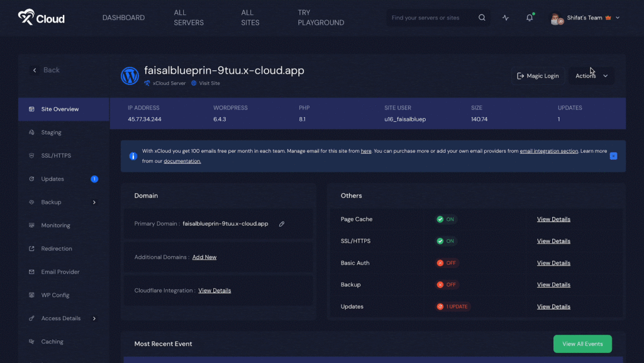Open the SSL/HTTPS section via its shield icon

click(30, 155)
